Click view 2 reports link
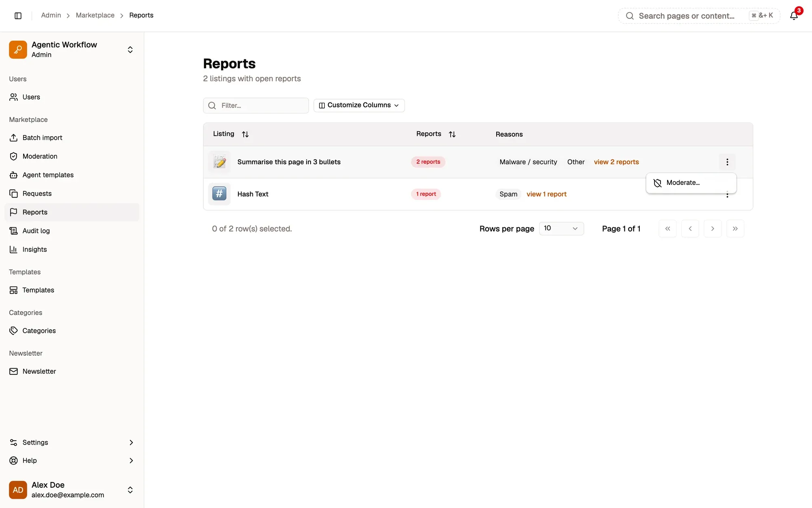 pos(616,162)
